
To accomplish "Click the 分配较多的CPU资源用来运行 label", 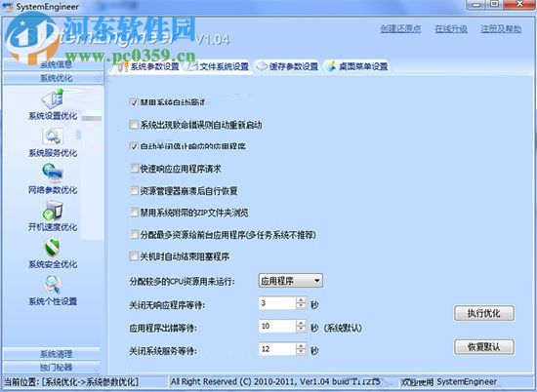I will 182,282.
